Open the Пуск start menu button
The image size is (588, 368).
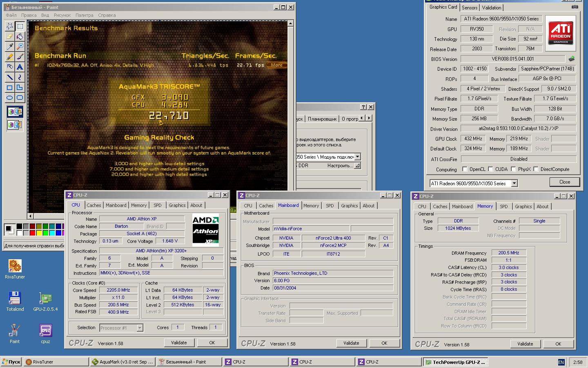pyautogui.click(x=11, y=362)
